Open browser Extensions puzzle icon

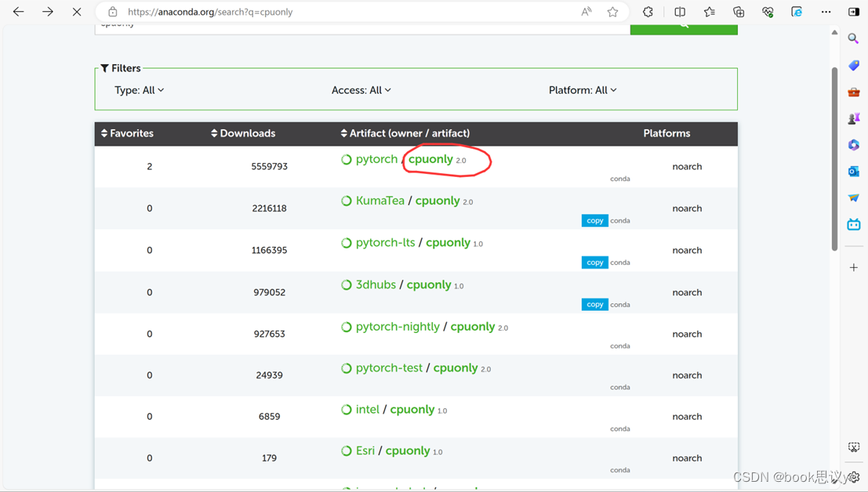(x=648, y=12)
